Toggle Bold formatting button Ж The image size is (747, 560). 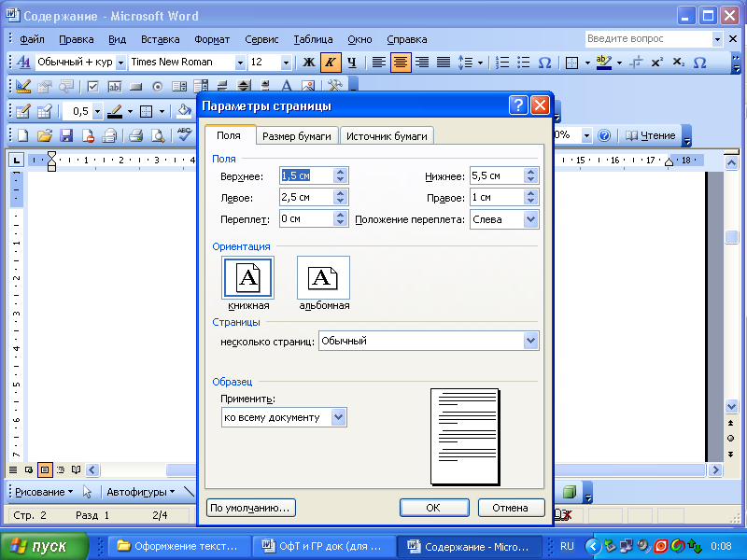pos(309,63)
